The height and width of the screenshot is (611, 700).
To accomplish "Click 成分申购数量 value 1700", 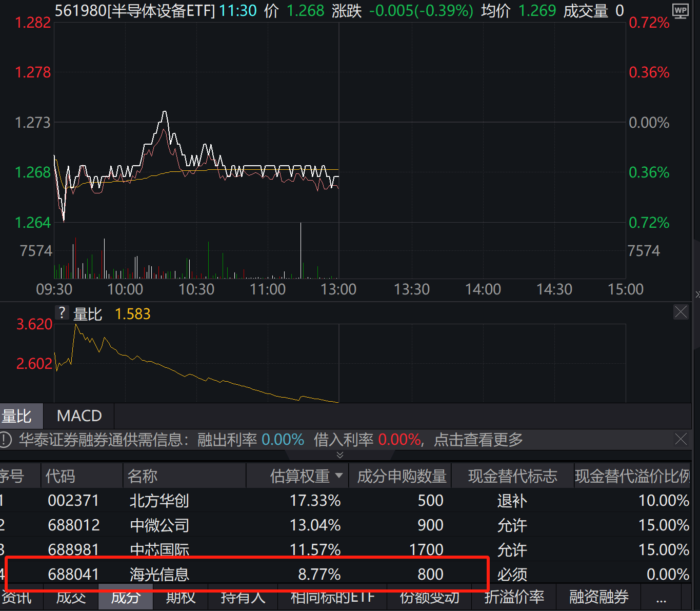I will point(426,549).
